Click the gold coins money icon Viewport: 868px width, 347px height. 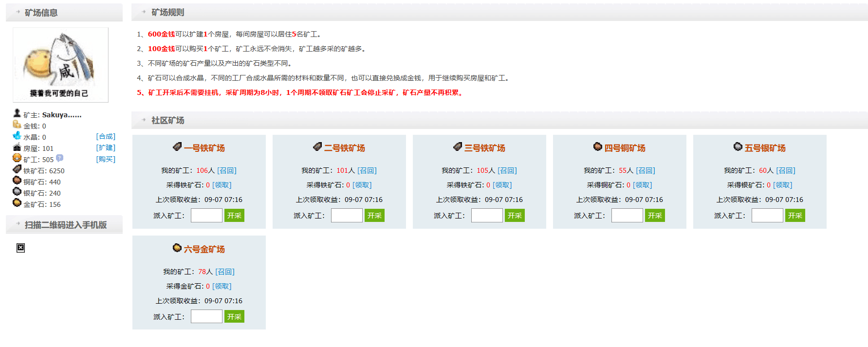pos(17,124)
